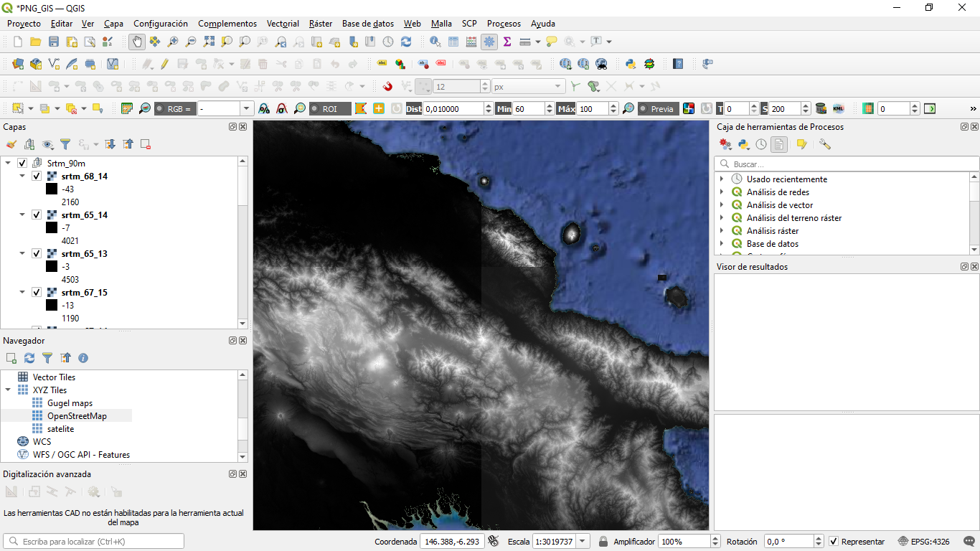Screen dimensions: 980x551
Task: Refresh the map canvas
Action: [x=406, y=42]
